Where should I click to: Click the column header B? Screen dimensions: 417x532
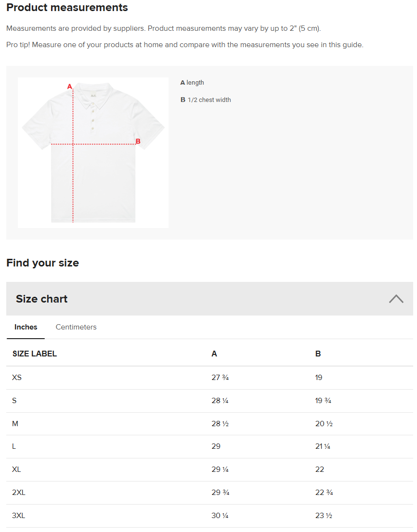(318, 354)
